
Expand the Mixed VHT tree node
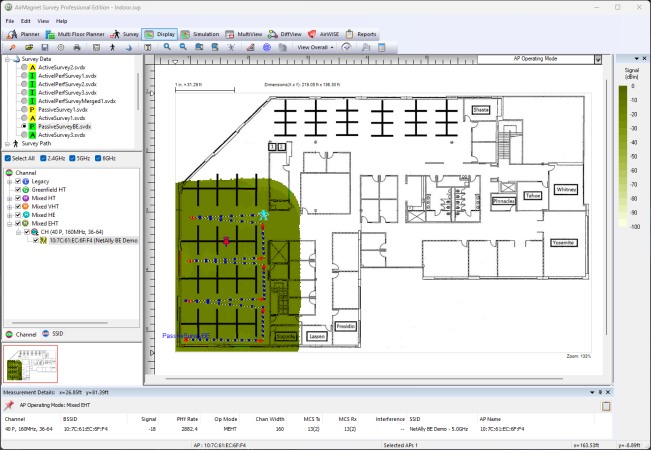tap(9, 206)
